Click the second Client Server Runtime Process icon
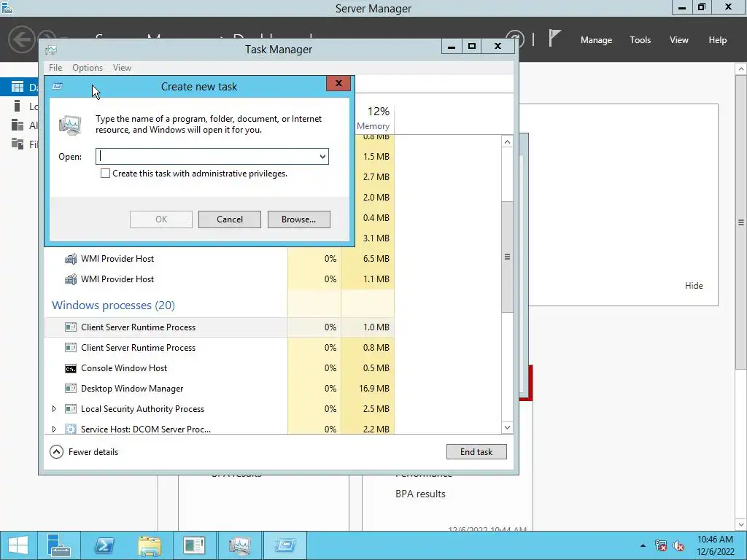Image resolution: width=747 pixels, height=560 pixels. tap(71, 348)
